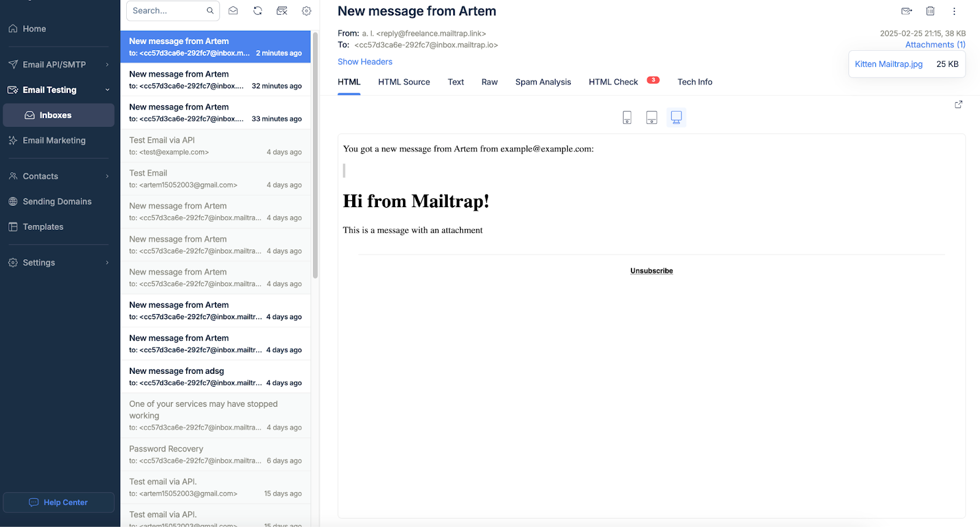Click the Settings gear icon in sidebar
The height and width of the screenshot is (527, 980).
[x=13, y=263]
